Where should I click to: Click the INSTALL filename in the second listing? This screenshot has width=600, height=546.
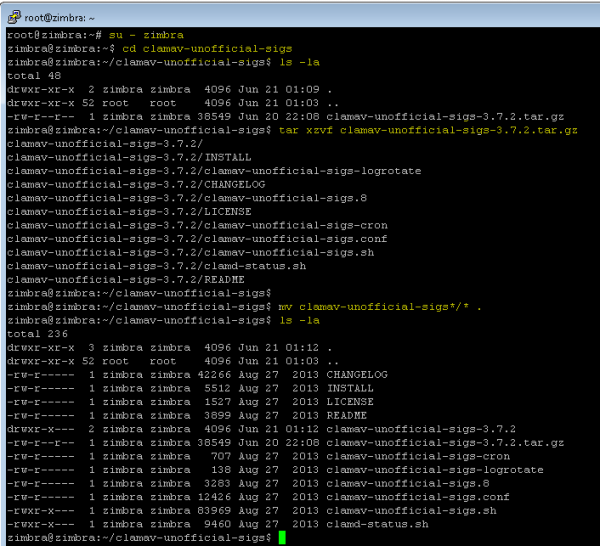pyautogui.click(x=350, y=388)
